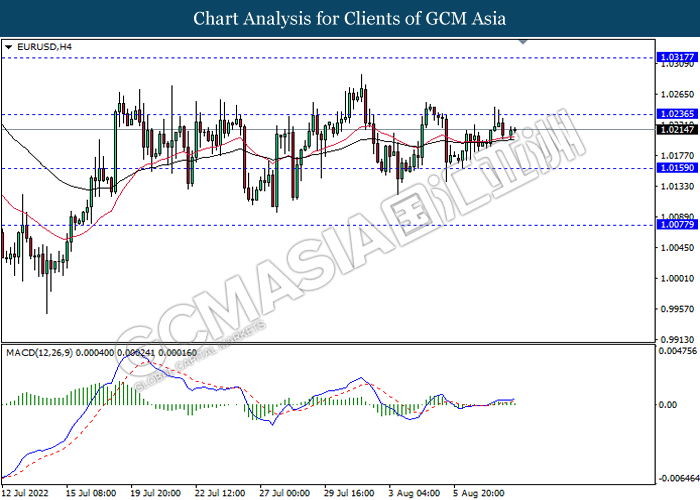Image resolution: width=700 pixels, height=500 pixels.
Task: Click the EURUSD,H4 chart label
Action: point(44,47)
